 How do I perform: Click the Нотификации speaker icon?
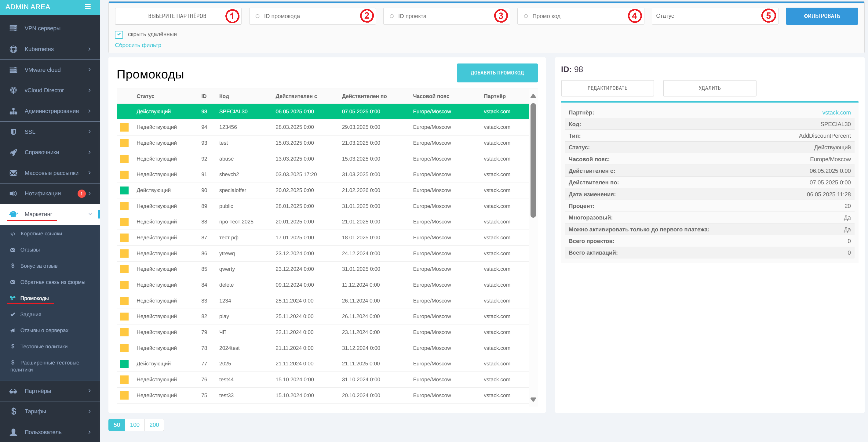pyautogui.click(x=13, y=194)
